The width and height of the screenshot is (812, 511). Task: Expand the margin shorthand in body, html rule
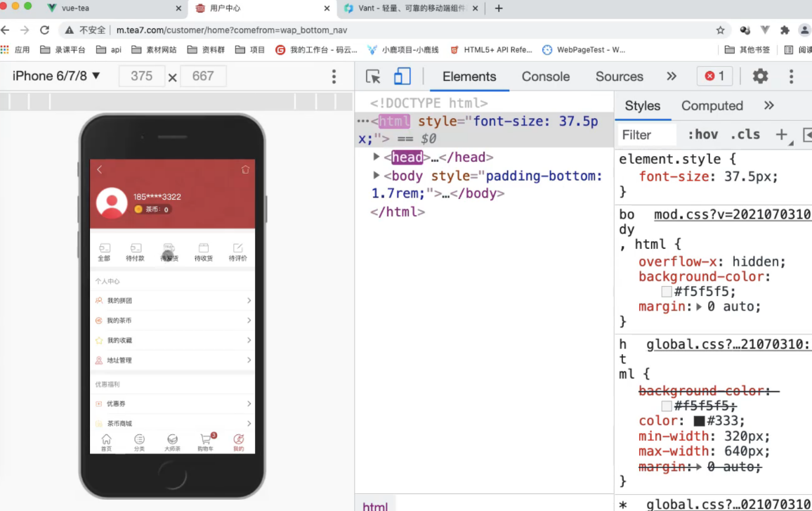[x=699, y=306]
